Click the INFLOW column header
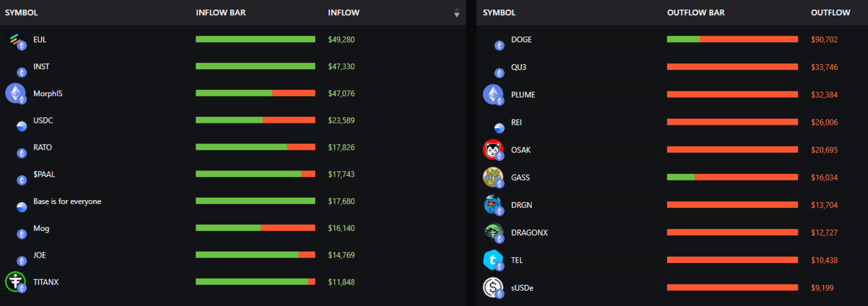The height and width of the screenshot is (306, 868). [x=343, y=13]
